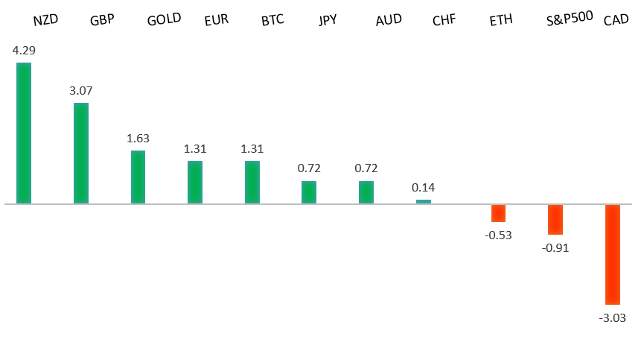Click the -3.03 data label
644x345 pixels.
click(613, 318)
